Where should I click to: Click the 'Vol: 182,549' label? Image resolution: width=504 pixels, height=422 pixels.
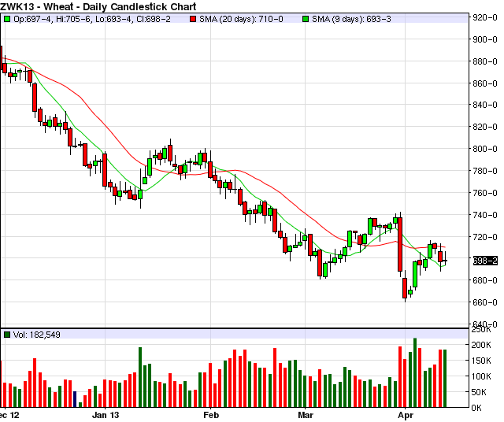[37, 335]
